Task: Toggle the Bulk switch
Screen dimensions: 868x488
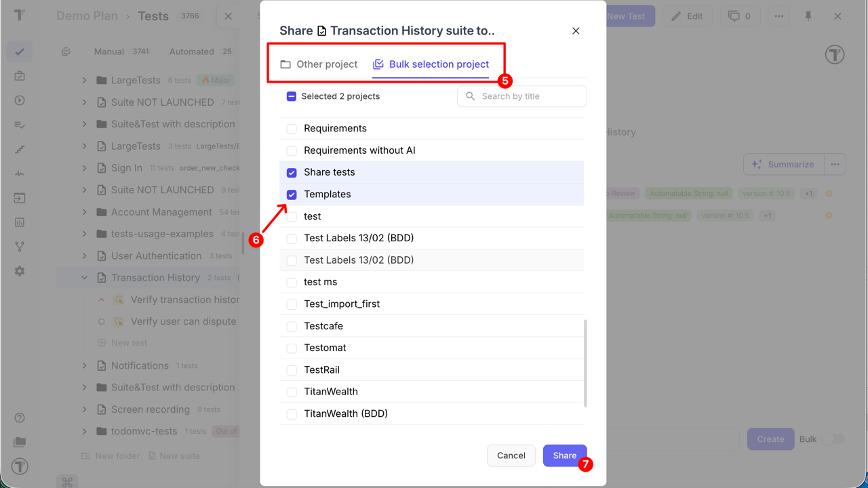Action: [x=833, y=439]
